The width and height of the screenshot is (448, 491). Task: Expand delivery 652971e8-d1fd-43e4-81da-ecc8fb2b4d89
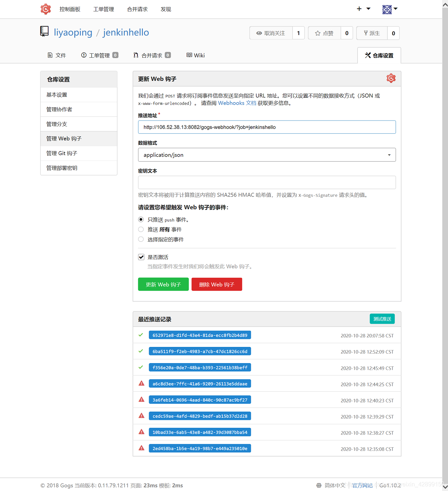pos(200,335)
